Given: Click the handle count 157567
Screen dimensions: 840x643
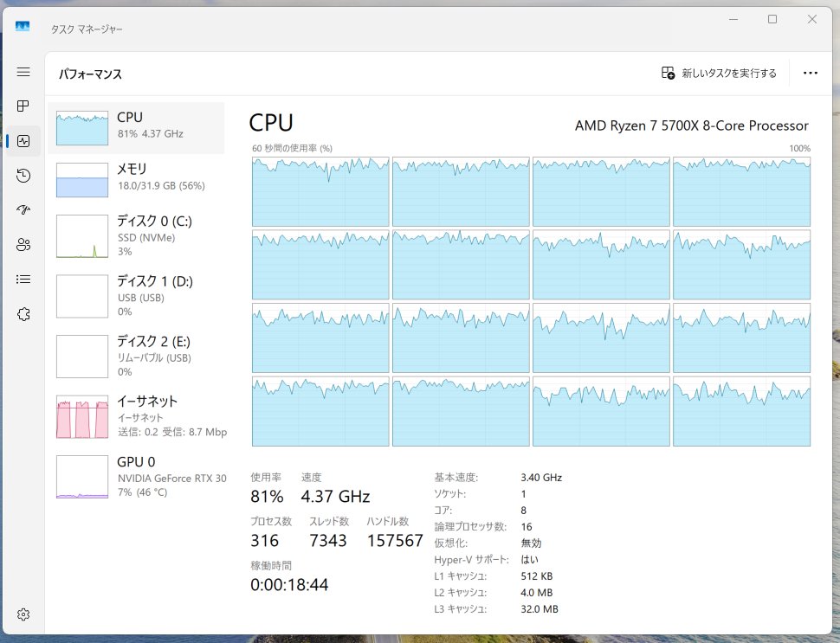Looking at the screenshot, I should (x=395, y=541).
